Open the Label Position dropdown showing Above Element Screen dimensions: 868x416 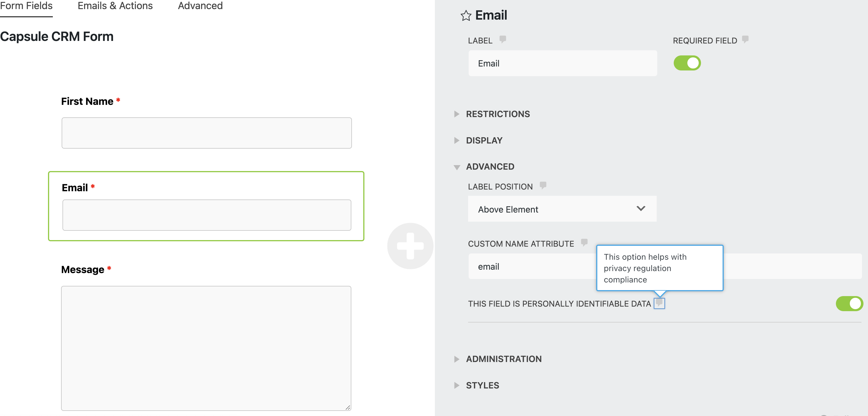coord(562,209)
